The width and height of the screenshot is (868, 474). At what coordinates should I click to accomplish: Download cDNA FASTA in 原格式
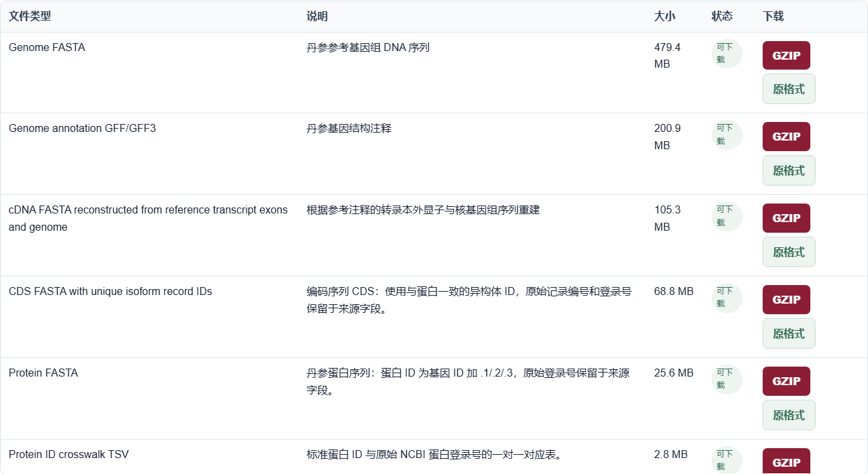[x=789, y=252]
